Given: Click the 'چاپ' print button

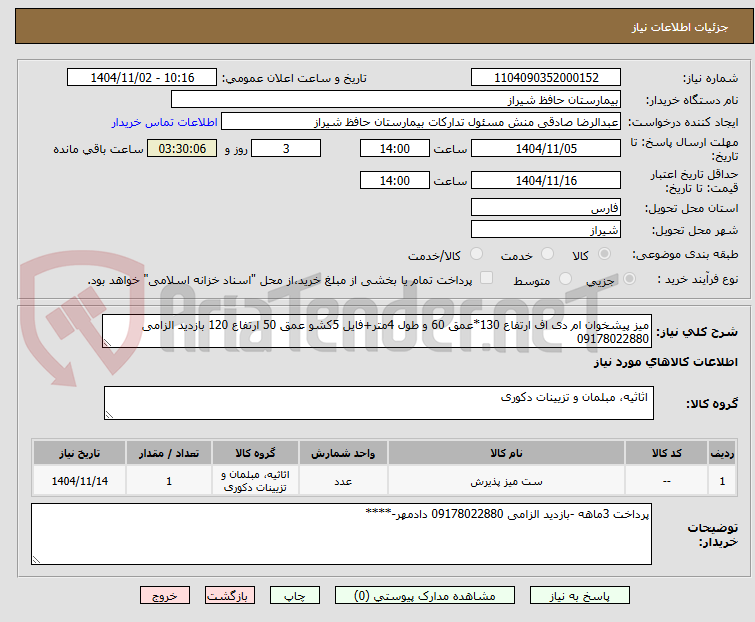Looking at the screenshot, I should [x=294, y=596].
